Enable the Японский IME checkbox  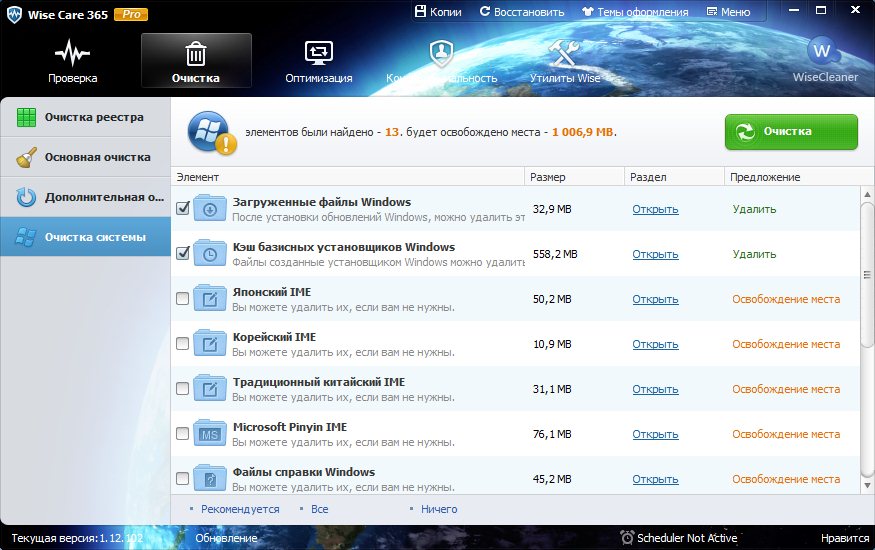tap(182, 299)
